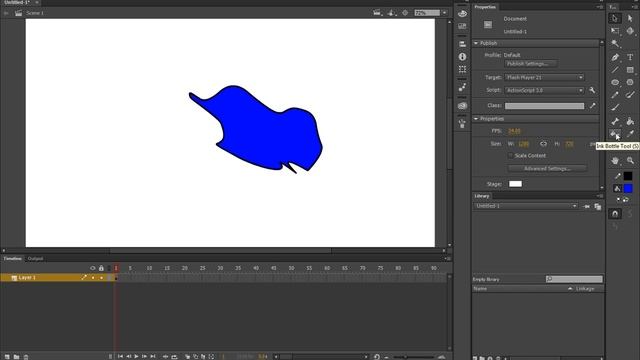Select the Selection tool
Screen dimensions: 640x360
[x=615, y=18]
